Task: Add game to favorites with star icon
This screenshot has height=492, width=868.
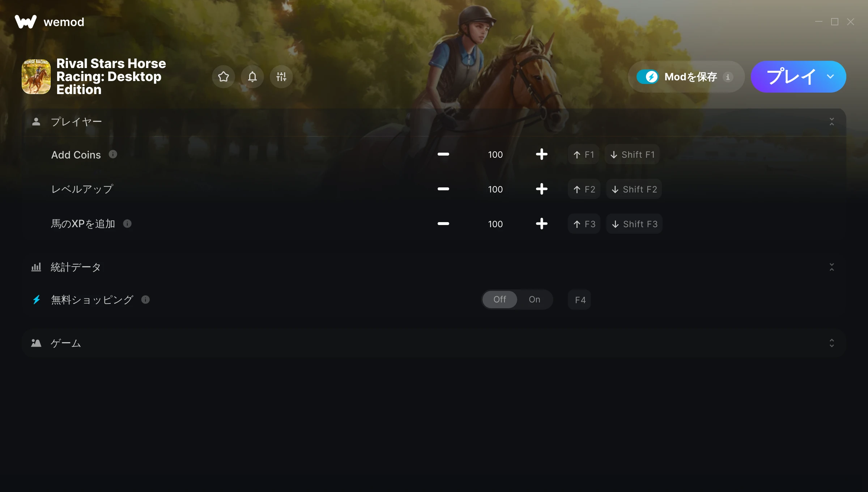Action: click(224, 77)
